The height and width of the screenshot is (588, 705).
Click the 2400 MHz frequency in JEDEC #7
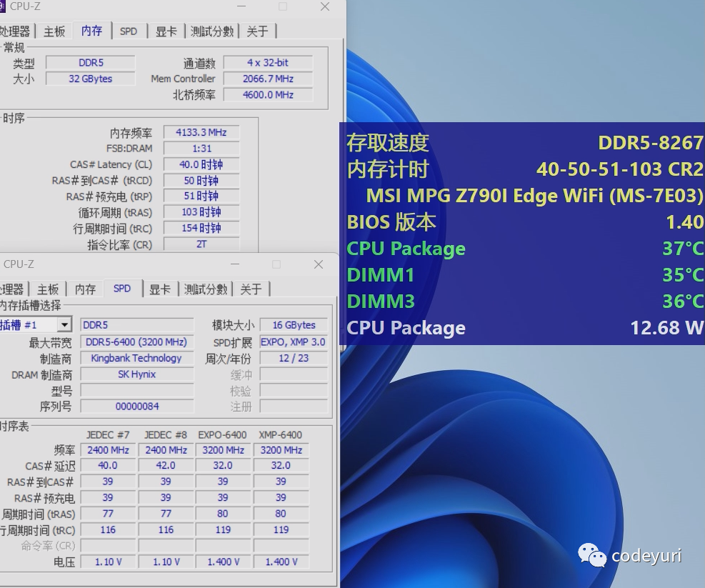pos(108,450)
